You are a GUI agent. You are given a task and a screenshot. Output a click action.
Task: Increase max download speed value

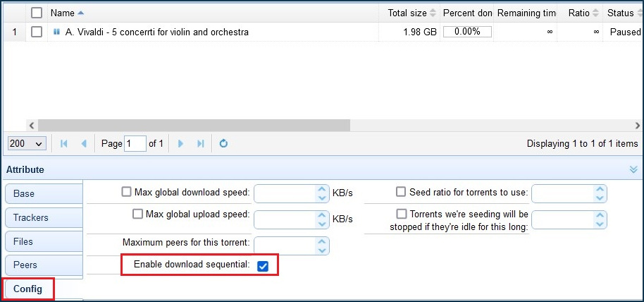tap(322, 189)
